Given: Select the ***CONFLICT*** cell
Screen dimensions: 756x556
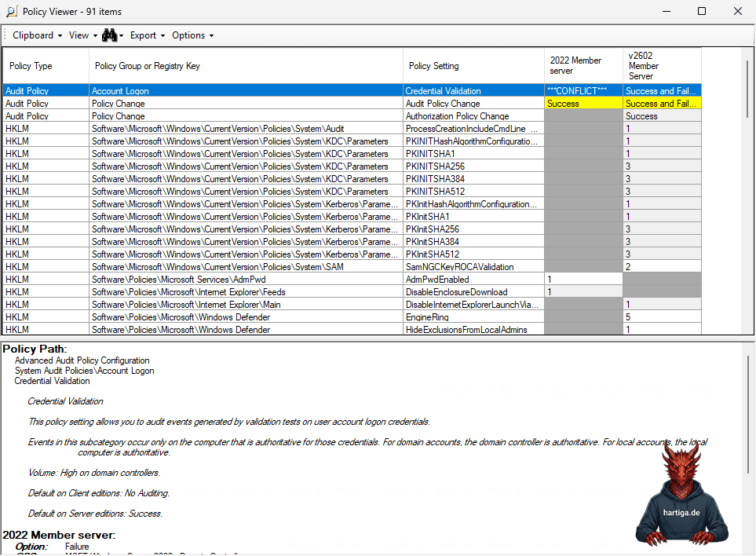Looking at the screenshot, I should coord(583,90).
